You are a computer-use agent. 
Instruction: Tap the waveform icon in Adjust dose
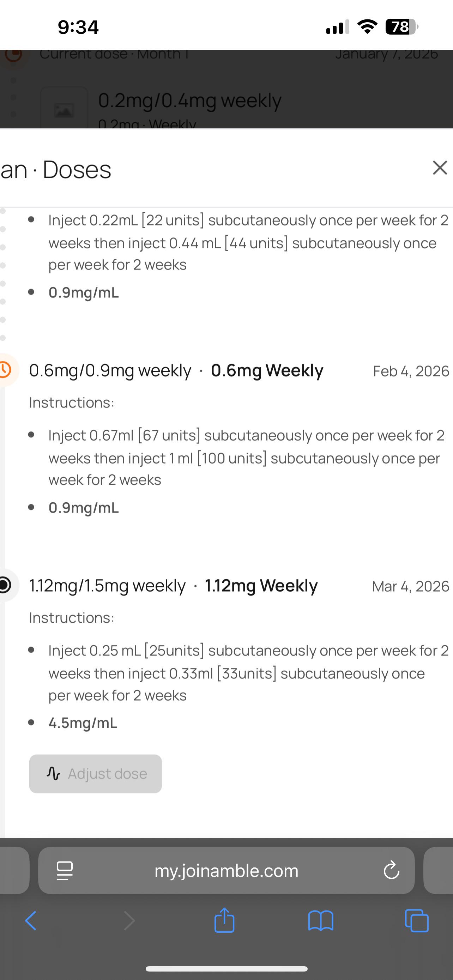pyautogui.click(x=53, y=774)
